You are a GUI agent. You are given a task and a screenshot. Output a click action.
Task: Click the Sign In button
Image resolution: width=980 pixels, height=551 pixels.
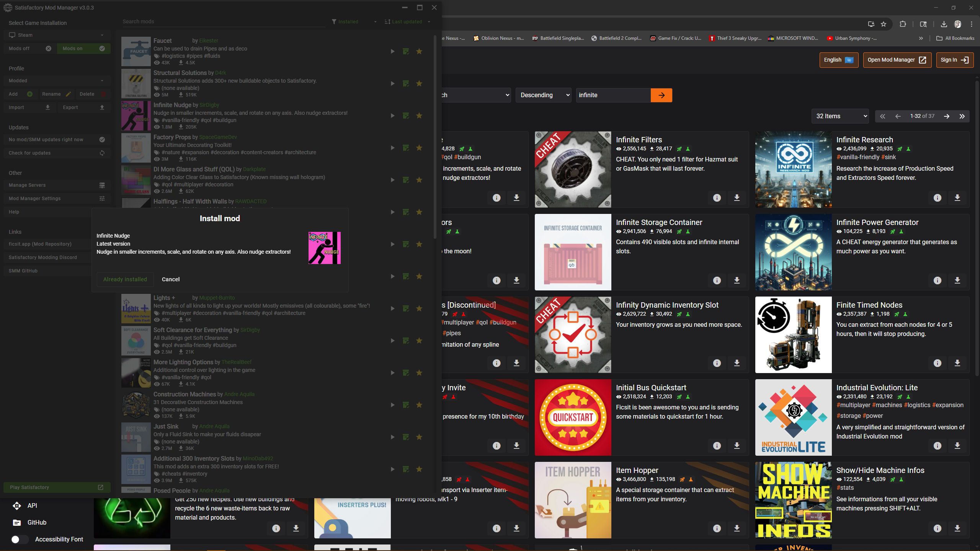(955, 60)
